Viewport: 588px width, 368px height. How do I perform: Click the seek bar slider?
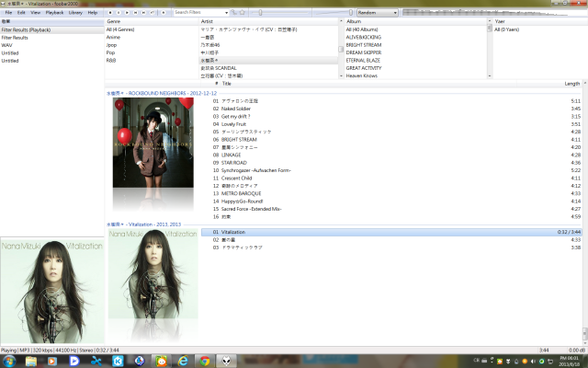click(279, 12)
